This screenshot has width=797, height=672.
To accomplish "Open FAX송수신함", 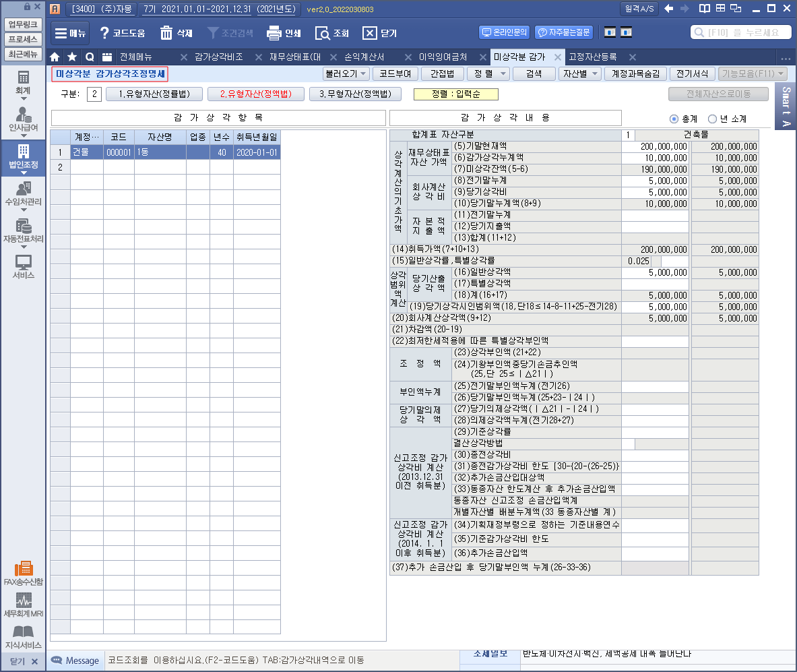I will pos(24,574).
